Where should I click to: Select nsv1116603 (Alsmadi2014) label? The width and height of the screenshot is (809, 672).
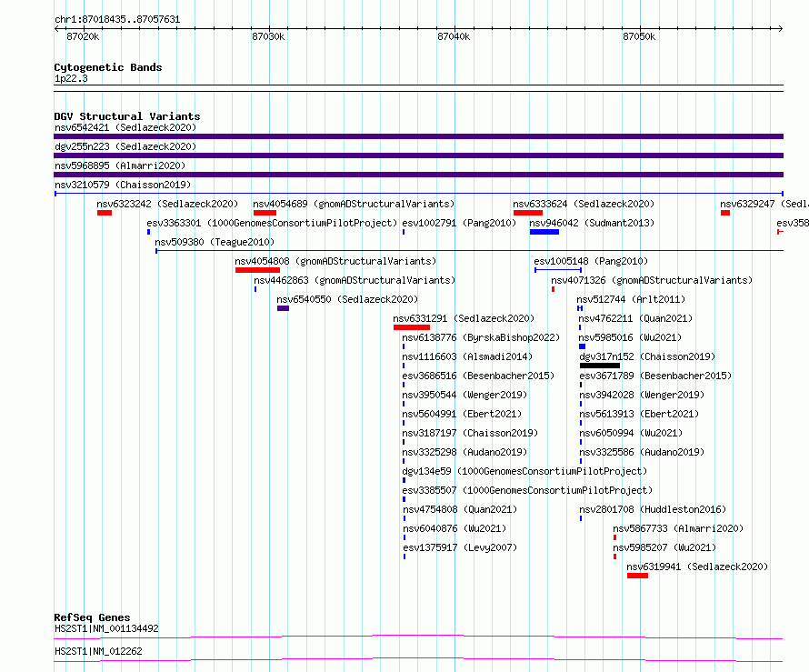(467, 356)
